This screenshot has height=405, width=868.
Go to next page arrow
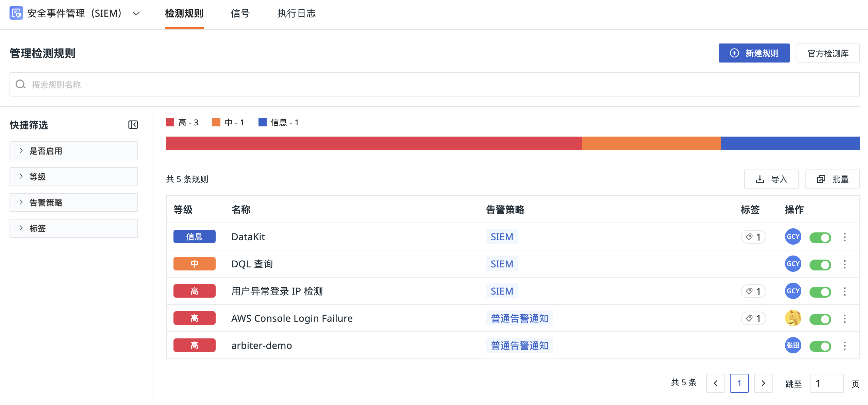[763, 383]
